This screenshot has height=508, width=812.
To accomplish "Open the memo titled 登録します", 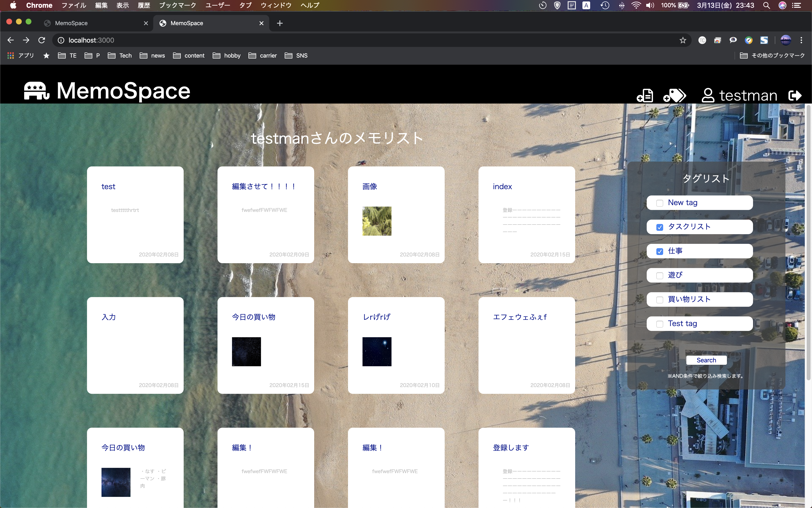I will point(511,448).
